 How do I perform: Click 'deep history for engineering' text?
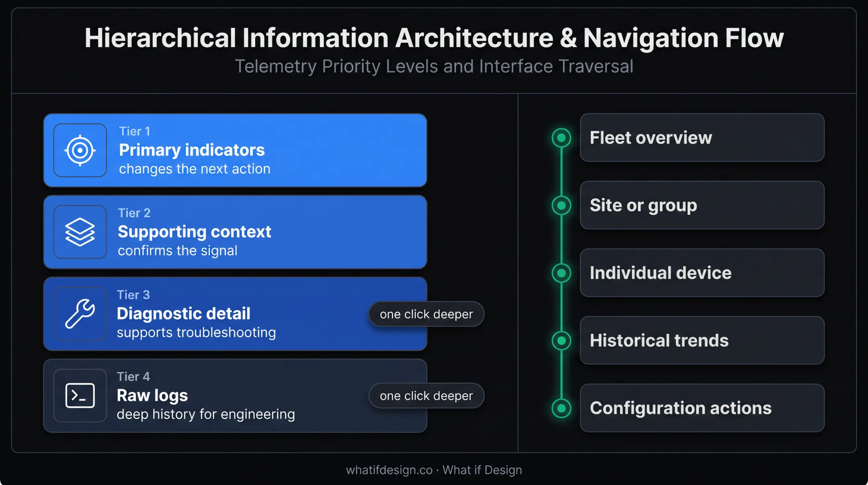pyautogui.click(x=206, y=415)
